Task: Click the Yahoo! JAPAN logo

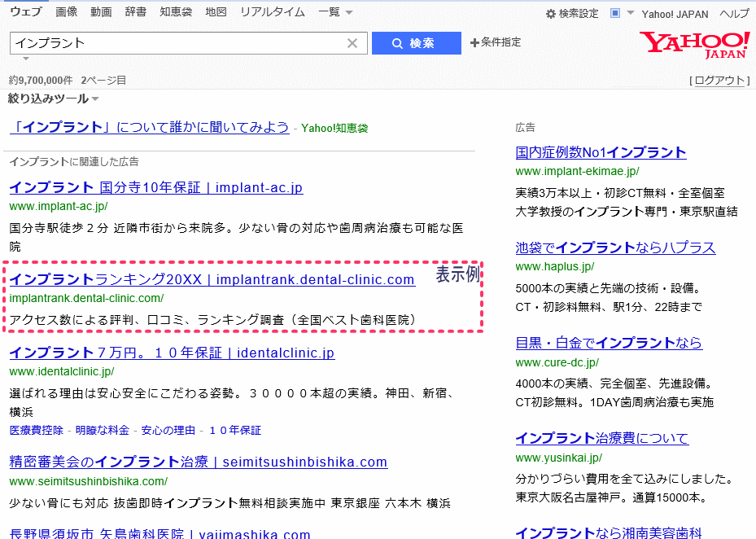Action: [x=694, y=46]
